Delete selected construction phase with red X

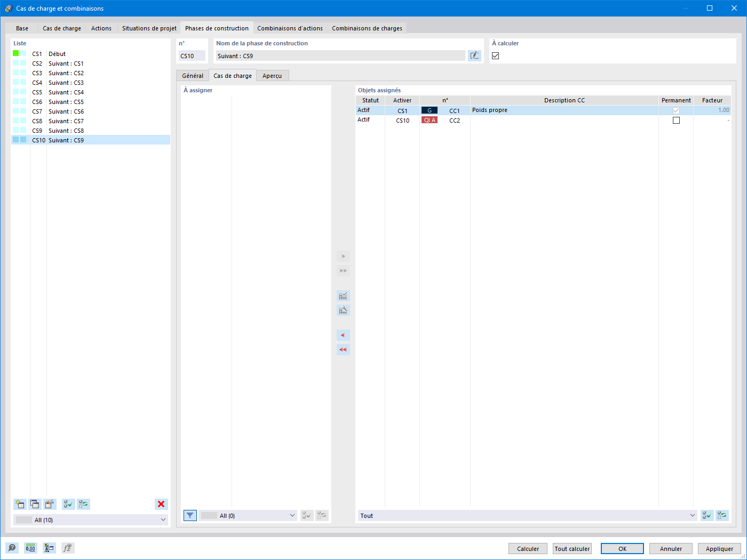(161, 504)
